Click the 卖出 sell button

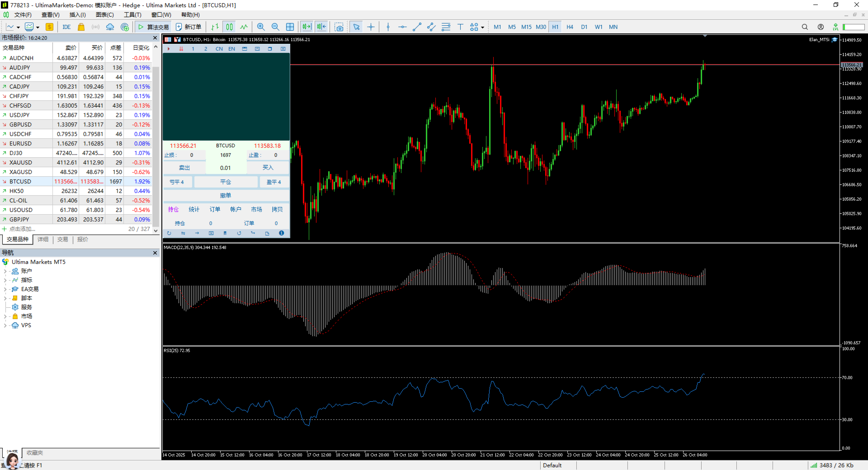point(184,168)
